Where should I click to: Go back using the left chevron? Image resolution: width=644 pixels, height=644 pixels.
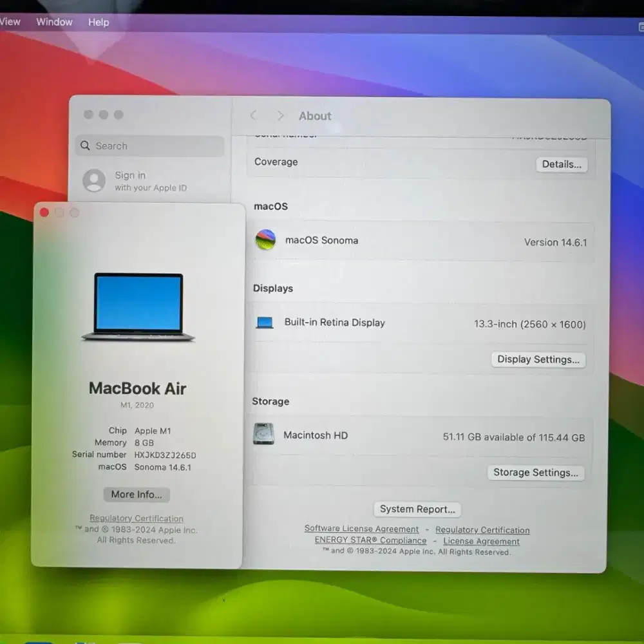point(253,115)
